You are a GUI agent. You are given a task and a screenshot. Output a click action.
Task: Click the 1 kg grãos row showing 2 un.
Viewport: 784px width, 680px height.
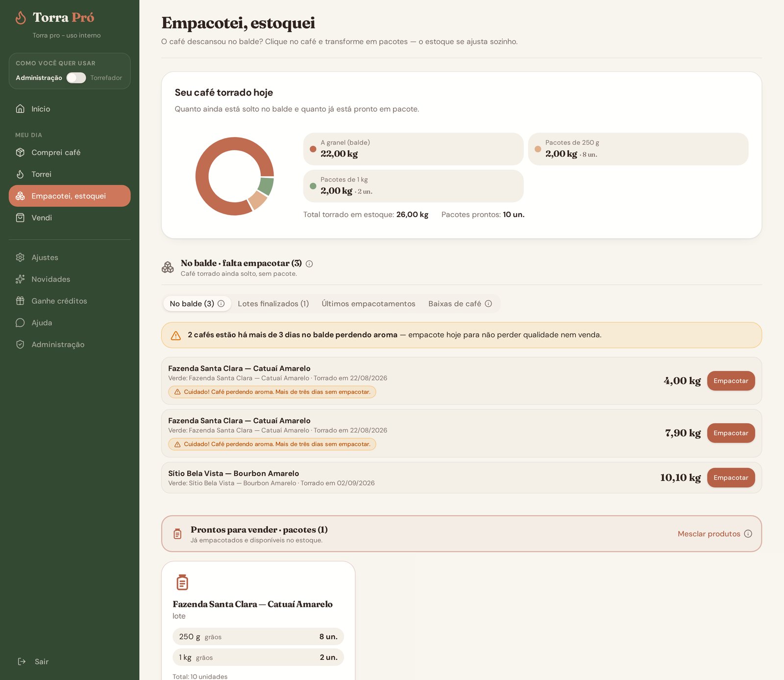pyautogui.click(x=258, y=657)
